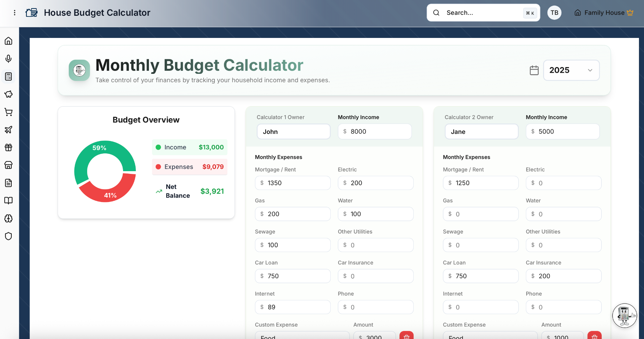Open the 2025 year dropdown
Viewport: 644px width, 339px height.
coord(571,70)
